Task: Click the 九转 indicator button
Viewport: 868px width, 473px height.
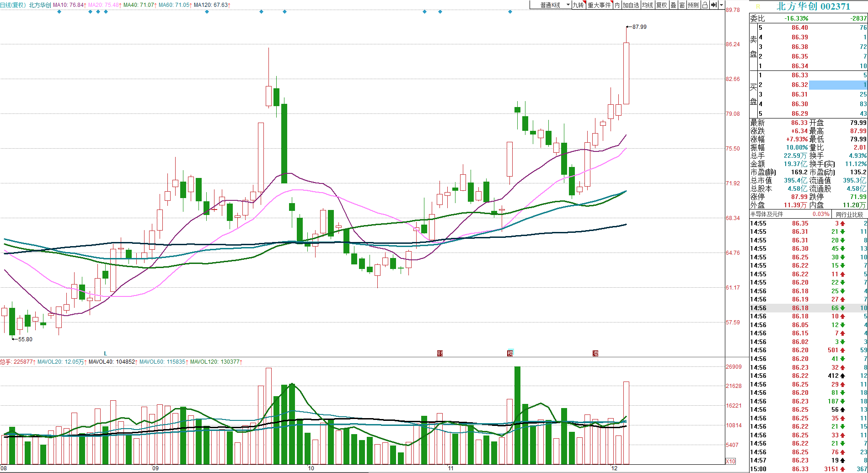Action: tap(579, 5)
